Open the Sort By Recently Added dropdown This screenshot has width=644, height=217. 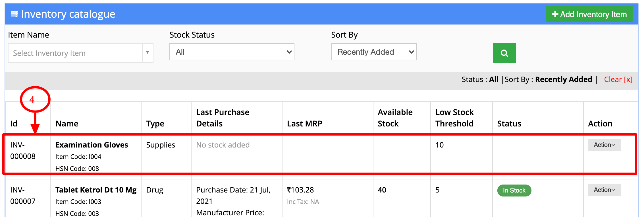(x=374, y=52)
